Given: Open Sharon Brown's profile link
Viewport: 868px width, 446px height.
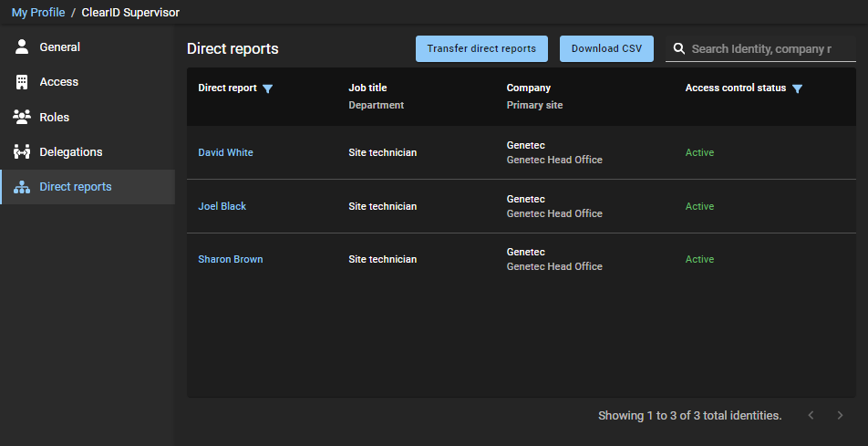Looking at the screenshot, I should coord(230,259).
